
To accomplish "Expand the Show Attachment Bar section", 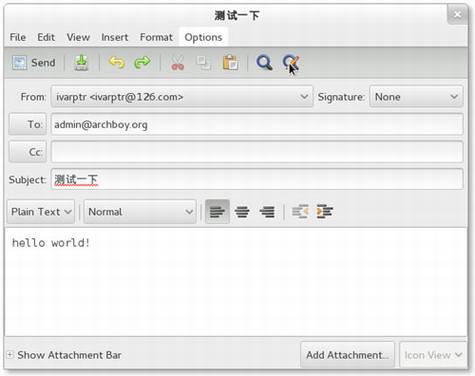I will click(x=64, y=355).
